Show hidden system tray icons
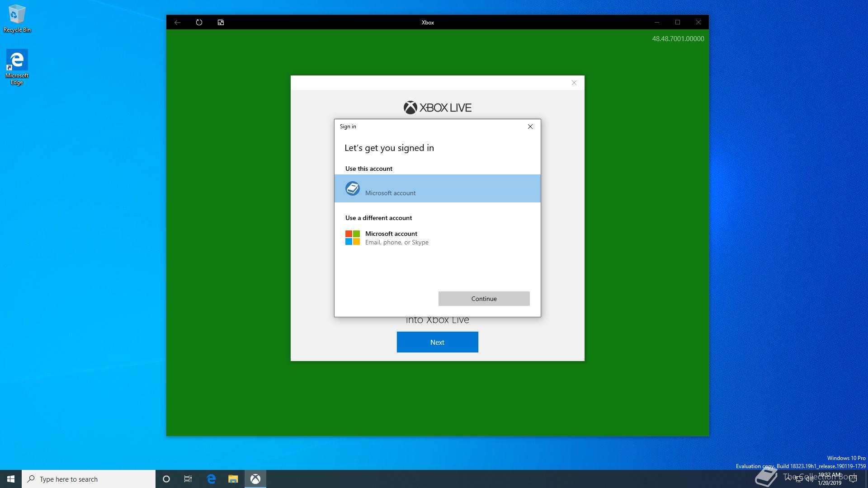868x488 pixels. pos(788,479)
